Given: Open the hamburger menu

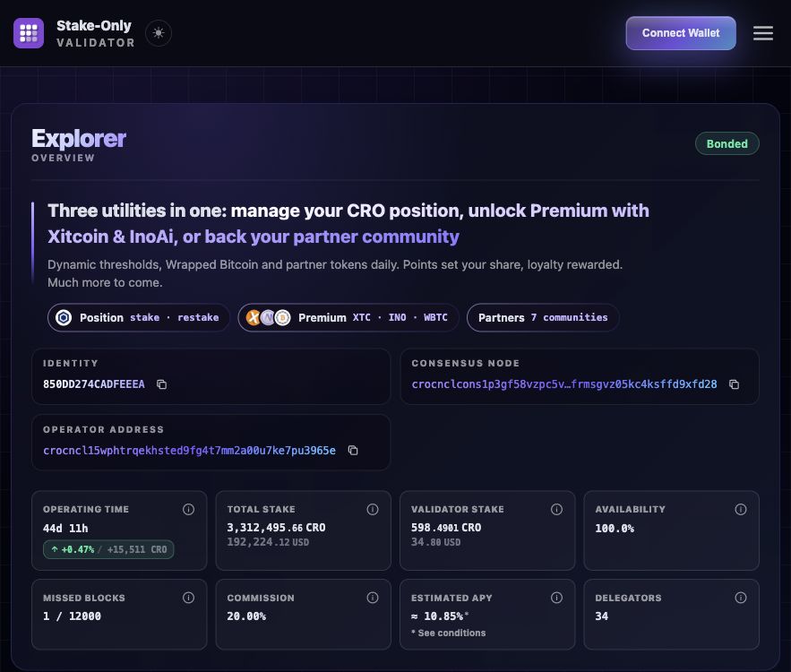Looking at the screenshot, I should coord(762,33).
